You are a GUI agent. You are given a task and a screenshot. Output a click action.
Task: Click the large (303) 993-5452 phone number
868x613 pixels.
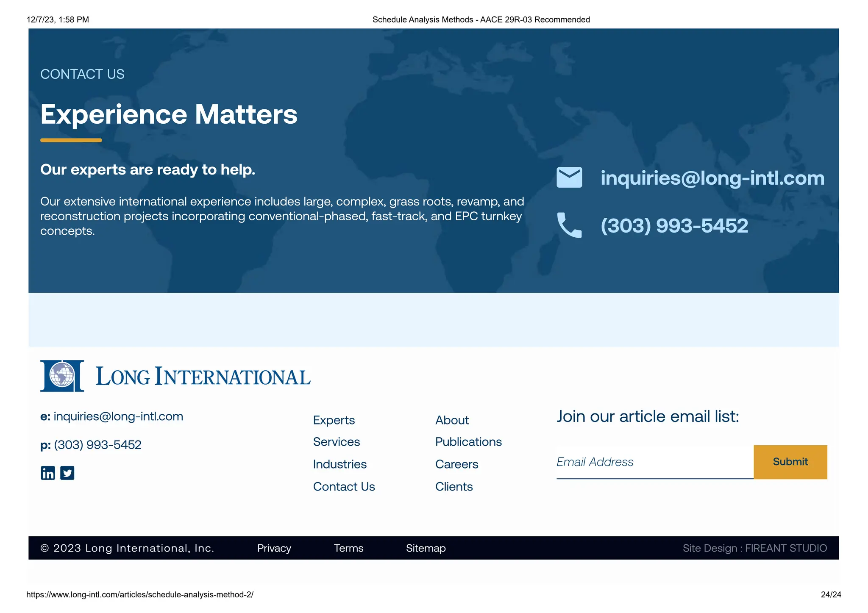tap(674, 226)
